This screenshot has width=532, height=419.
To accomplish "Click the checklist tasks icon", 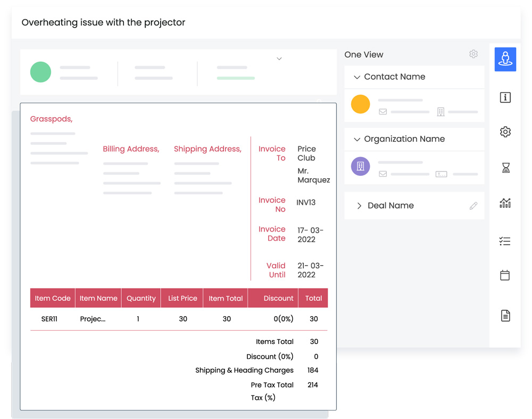I will pos(505,241).
